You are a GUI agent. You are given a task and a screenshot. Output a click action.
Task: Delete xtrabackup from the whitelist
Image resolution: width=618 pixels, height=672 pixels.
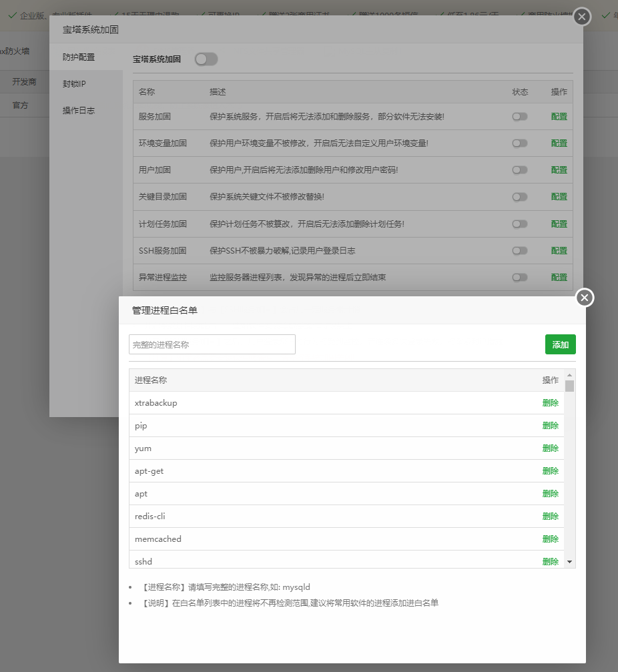[551, 403]
